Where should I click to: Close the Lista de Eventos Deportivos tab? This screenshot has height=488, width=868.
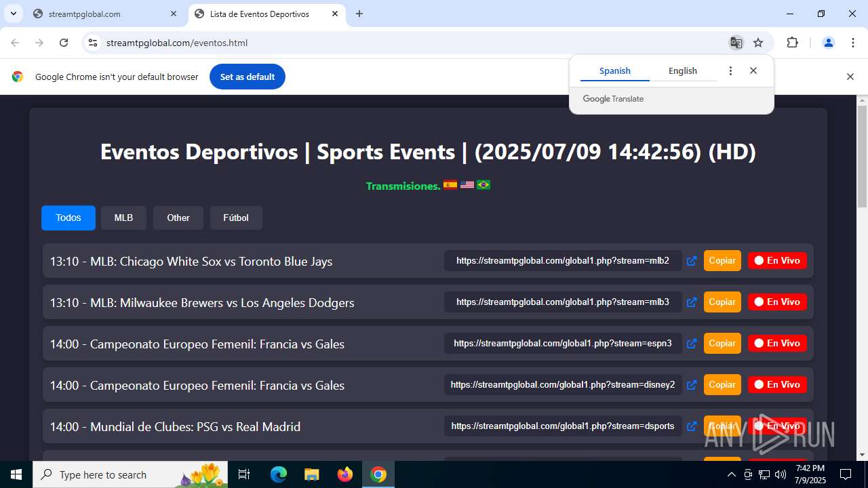click(335, 14)
